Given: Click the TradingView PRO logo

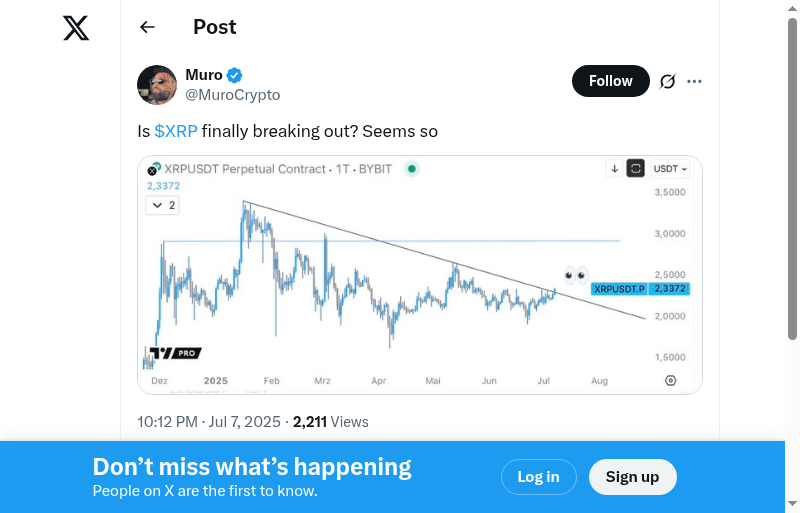Looking at the screenshot, I should coord(175,353).
